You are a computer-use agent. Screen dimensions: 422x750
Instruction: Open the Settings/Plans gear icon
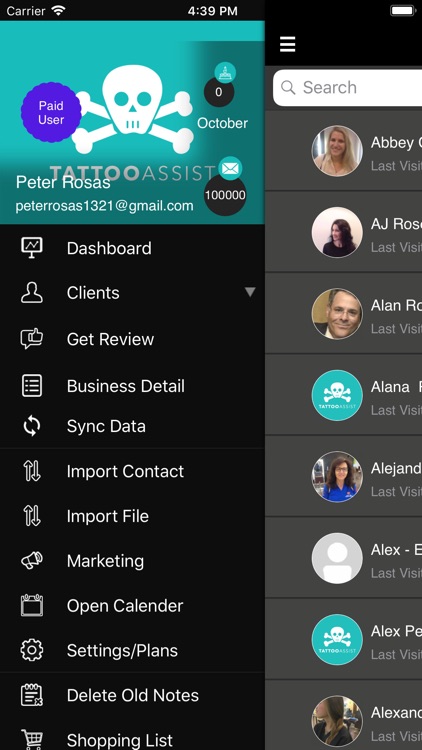click(x=32, y=650)
